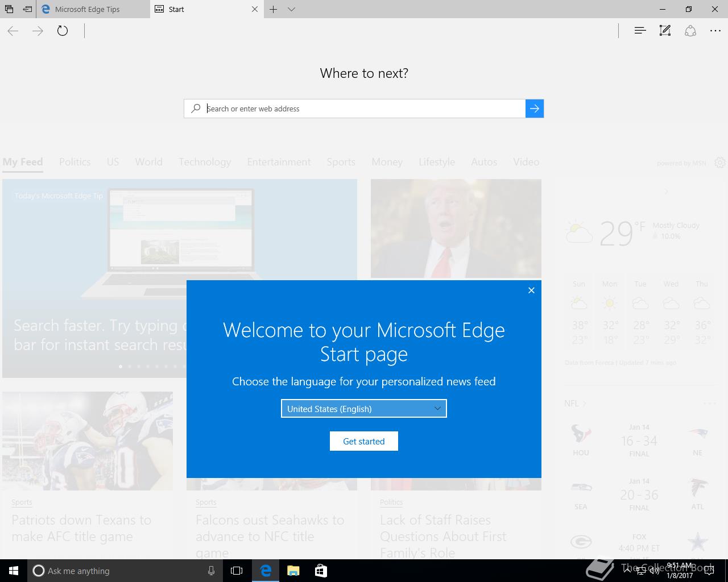Click the Edge taskbar icon
The width and height of the screenshot is (728, 582).
266,571
